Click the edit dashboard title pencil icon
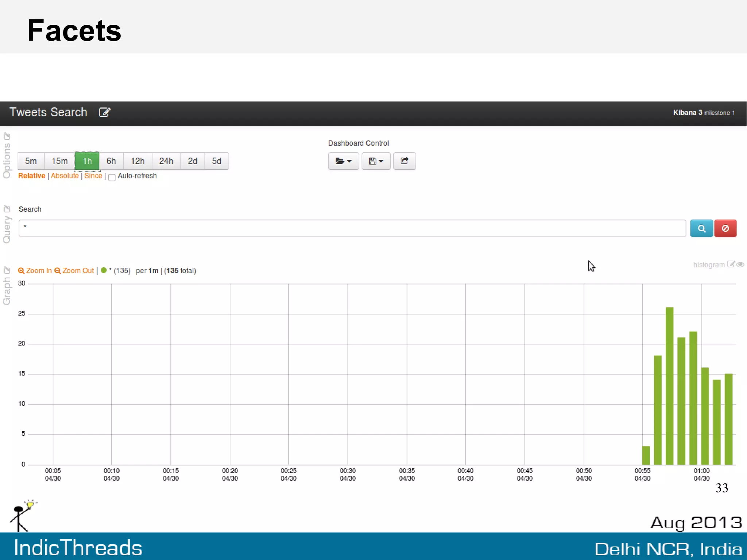Image resolution: width=747 pixels, height=560 pixels. pos(105,112)
